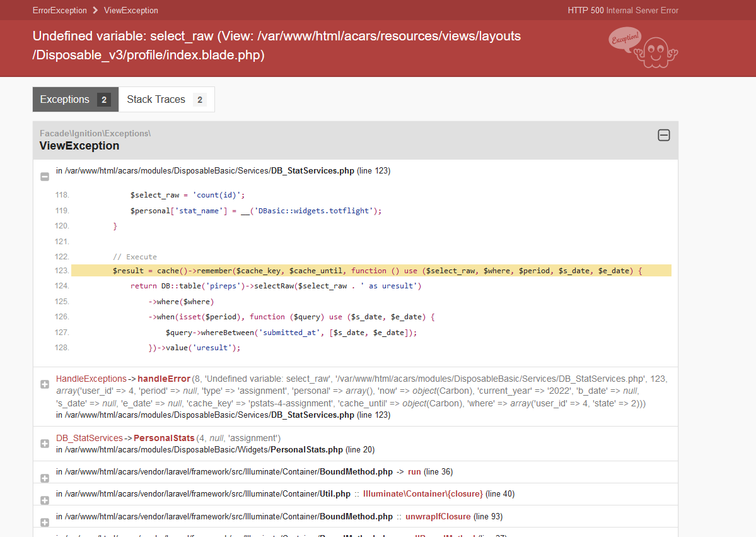Click the handleError method name
Viewport: 756px width, 537px height.
[164, 379]
